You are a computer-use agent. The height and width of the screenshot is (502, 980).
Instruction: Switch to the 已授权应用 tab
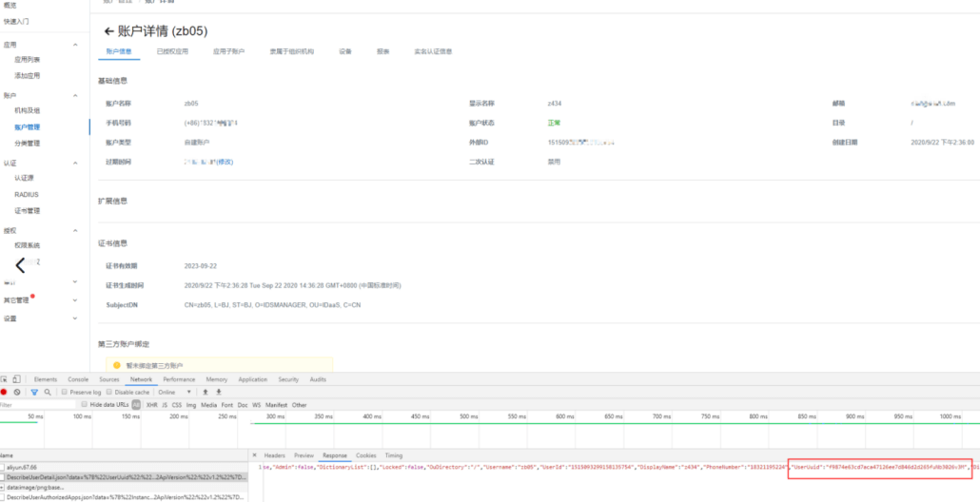pyautogui.click(x=172, y=51)
